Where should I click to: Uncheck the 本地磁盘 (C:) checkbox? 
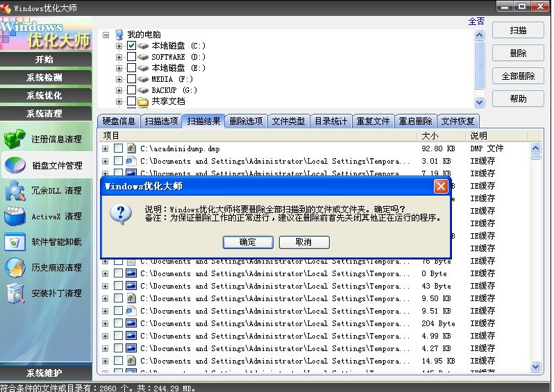tap(131, 46)
